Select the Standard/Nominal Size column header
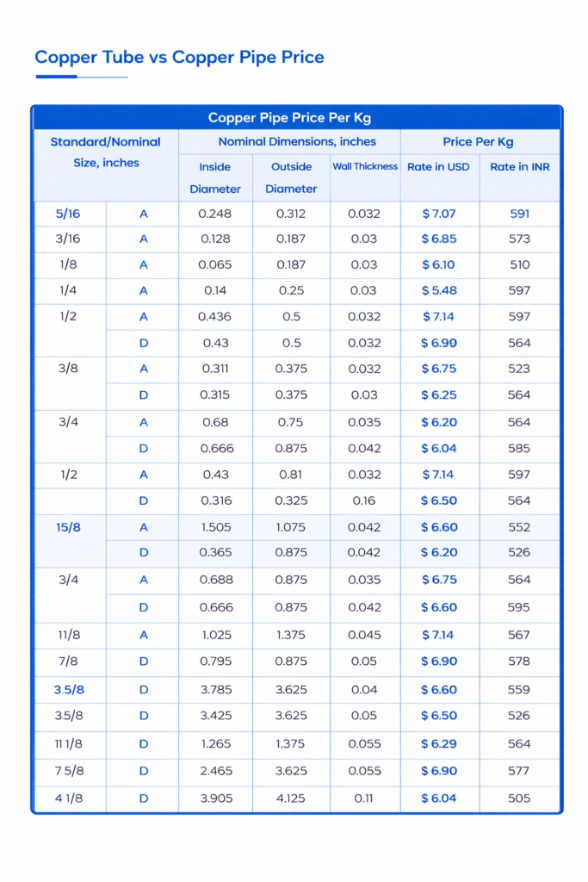Viewport: 588px width, 882px height. 106,152
